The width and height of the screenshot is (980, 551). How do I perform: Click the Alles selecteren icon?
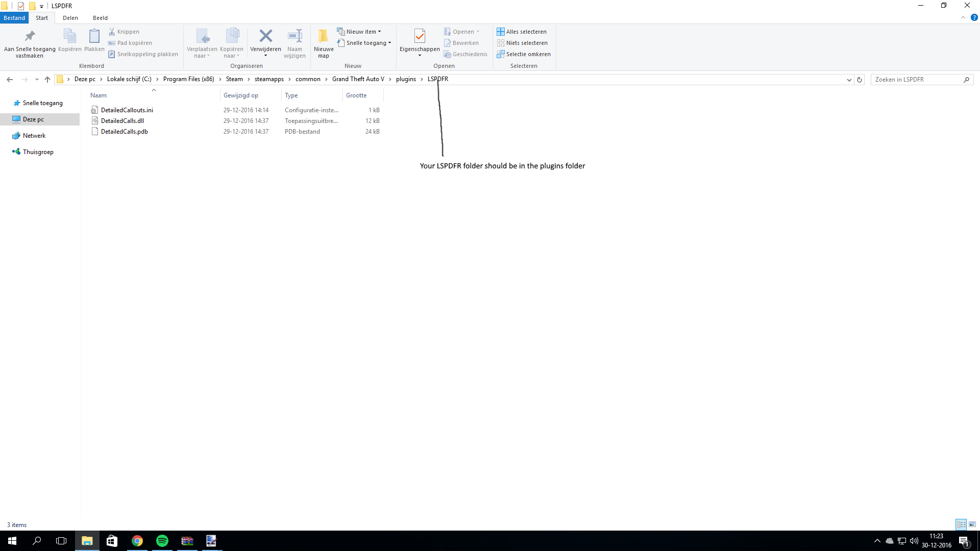501,32
